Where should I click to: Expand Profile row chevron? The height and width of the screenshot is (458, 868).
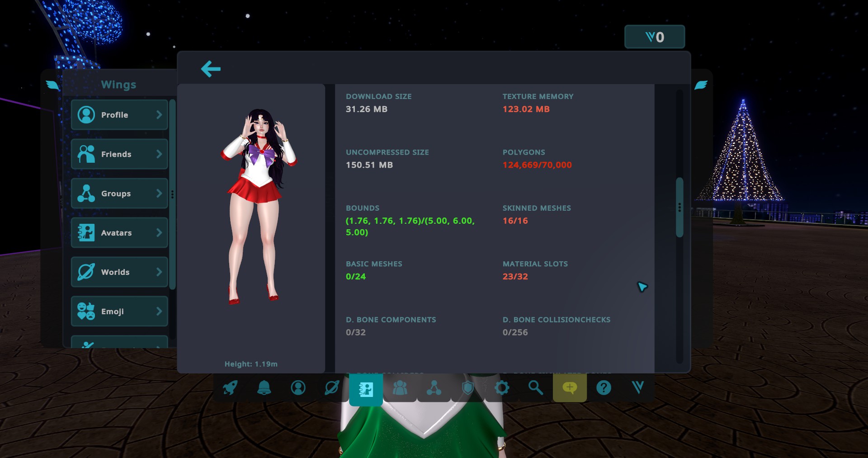click(x=159, y=115)
